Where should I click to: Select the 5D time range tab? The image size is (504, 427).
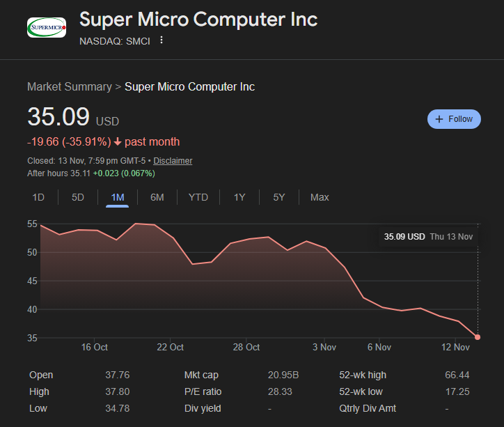[x=78, y=197]
